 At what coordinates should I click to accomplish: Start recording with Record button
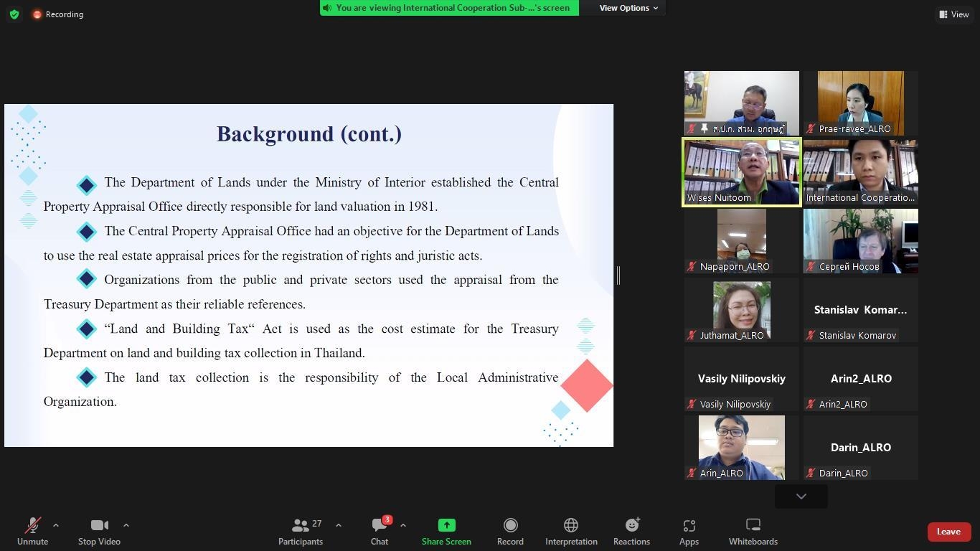tap(510, 532)
